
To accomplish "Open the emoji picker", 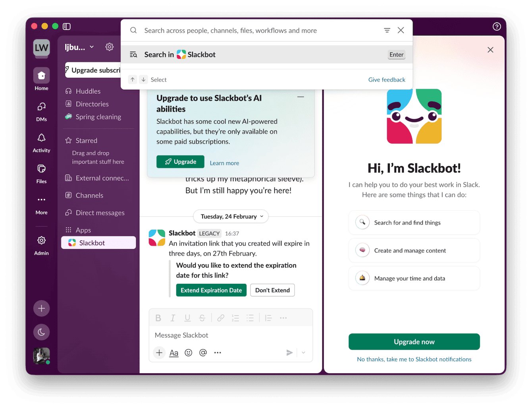I will 189,353.
